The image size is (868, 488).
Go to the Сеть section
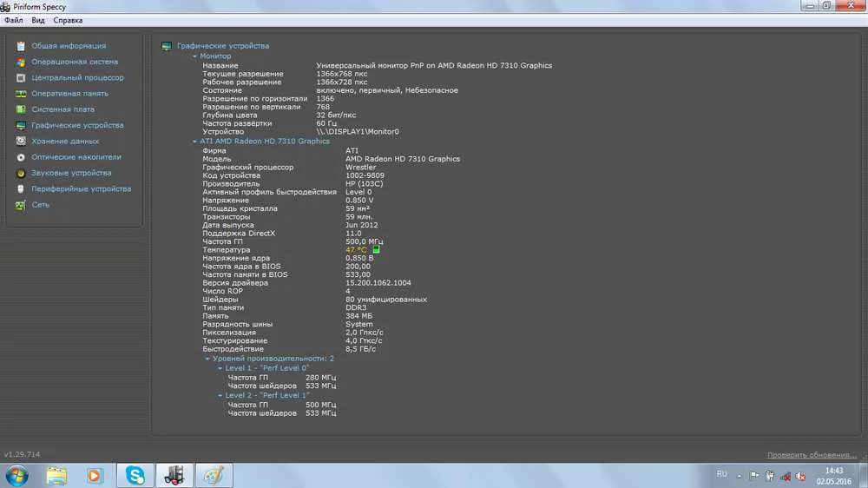(x=41, y=205)
